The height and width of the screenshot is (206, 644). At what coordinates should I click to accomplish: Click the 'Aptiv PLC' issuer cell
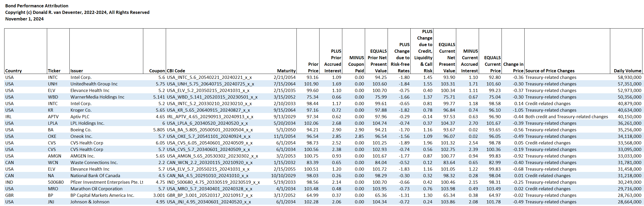pos(80,117)
